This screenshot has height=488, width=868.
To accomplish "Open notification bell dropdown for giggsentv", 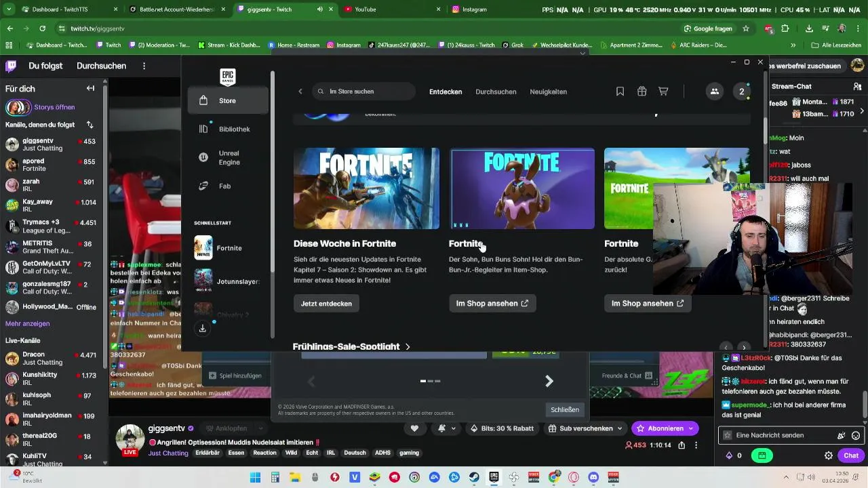I will (x=446, y=428).
